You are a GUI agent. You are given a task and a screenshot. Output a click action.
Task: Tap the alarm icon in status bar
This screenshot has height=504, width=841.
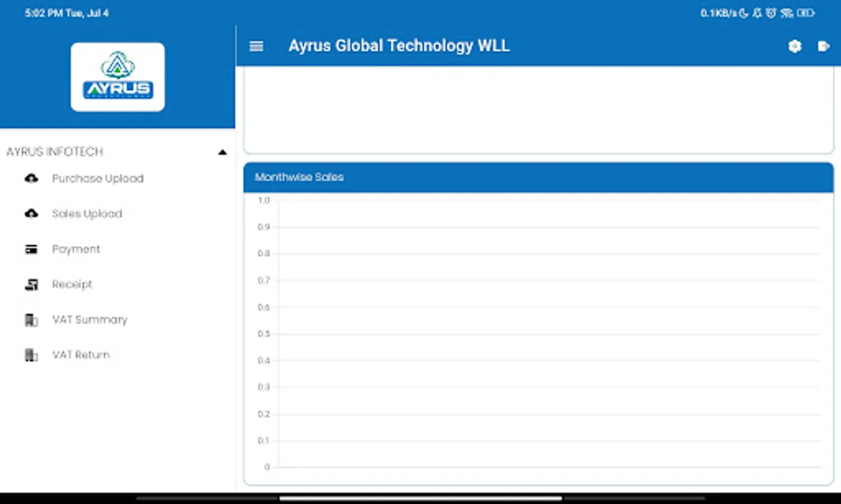tap(772, 13)
